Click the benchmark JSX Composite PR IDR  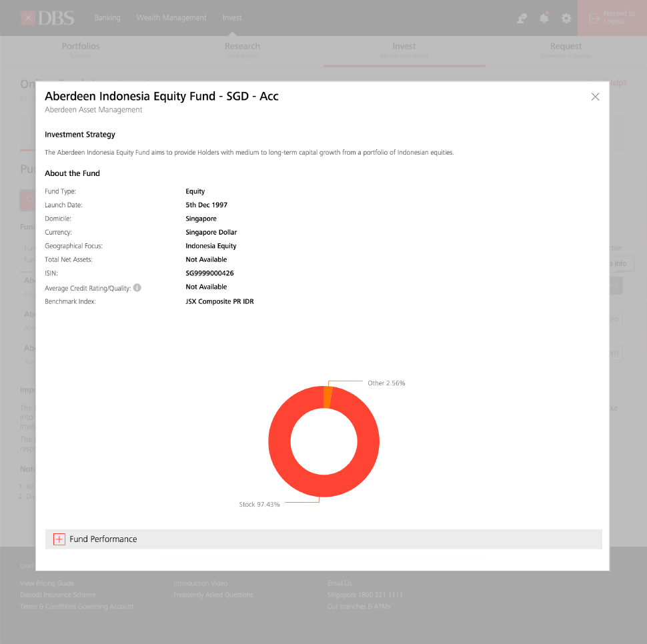[x=219, y=301]
